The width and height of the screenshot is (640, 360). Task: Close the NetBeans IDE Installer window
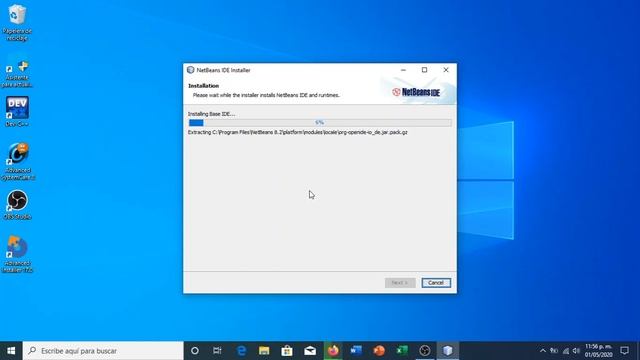coord(446,70)
